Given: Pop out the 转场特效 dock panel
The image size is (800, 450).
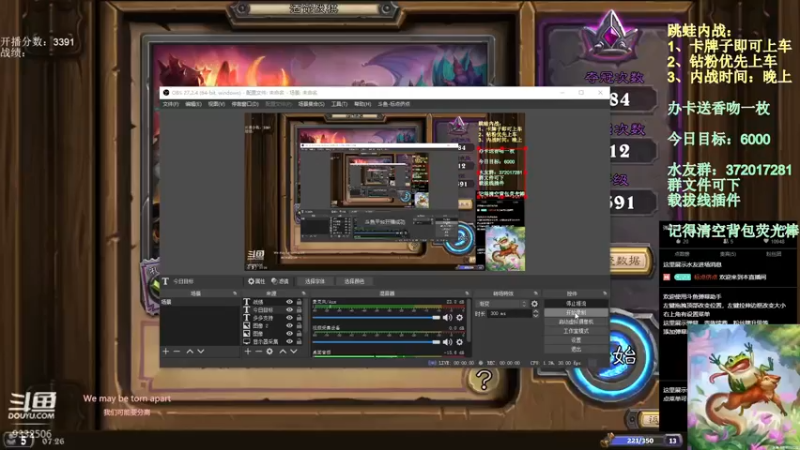Looking at the screenshot, I should click(x=535, y=293).
